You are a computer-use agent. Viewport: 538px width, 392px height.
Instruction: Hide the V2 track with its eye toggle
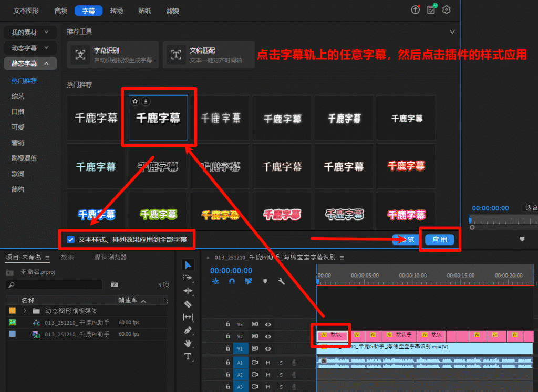[268, 336]
